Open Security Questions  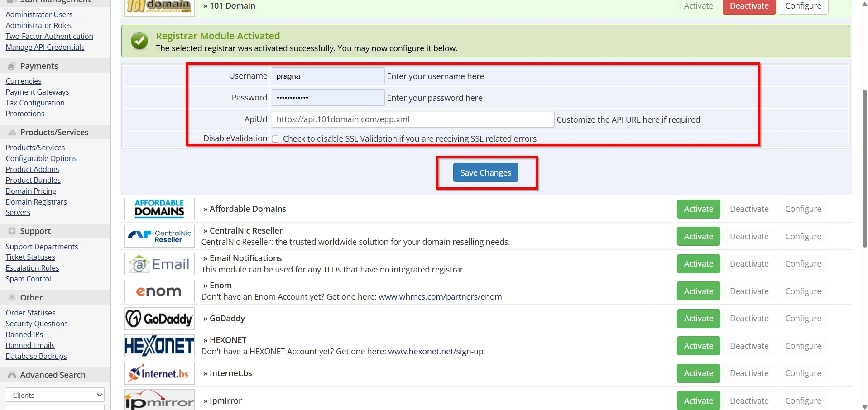click(37, 324)
